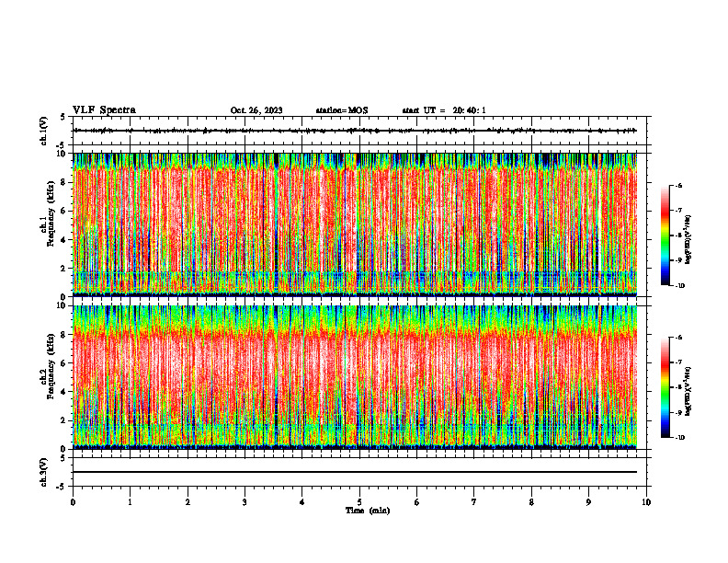This screenshot has width=728, height=563.
Task: Click the ch.1 frequency tick label "8"
Action: tap(64, 182)
